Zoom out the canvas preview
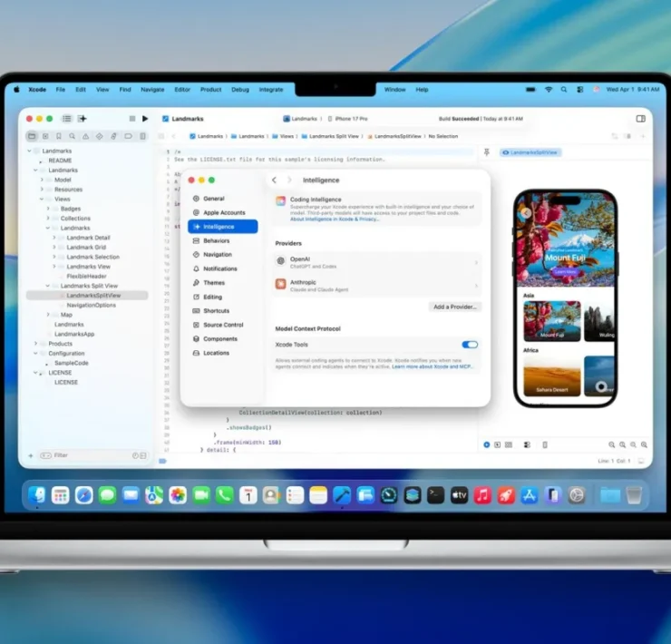The image size is (671, 644). click(612, 444)
